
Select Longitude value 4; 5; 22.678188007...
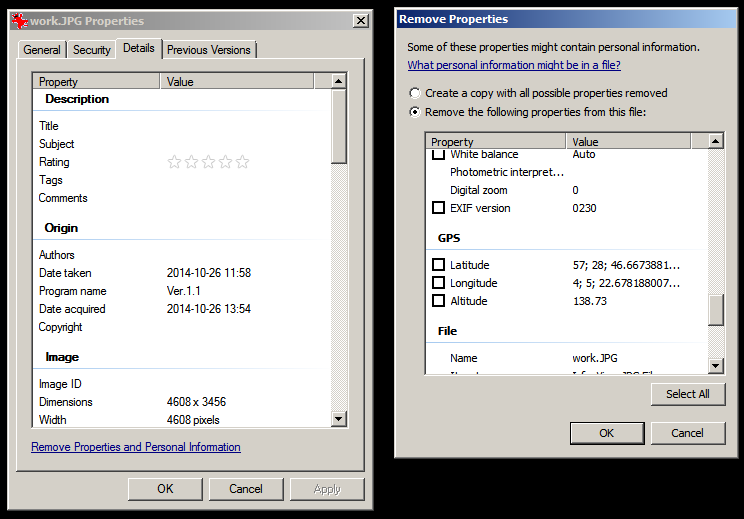click(626, 283)
